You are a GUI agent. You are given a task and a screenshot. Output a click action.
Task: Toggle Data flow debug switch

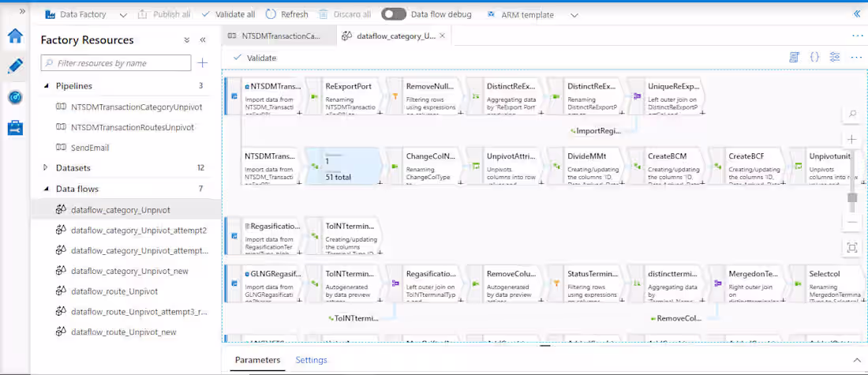(394, 14)
